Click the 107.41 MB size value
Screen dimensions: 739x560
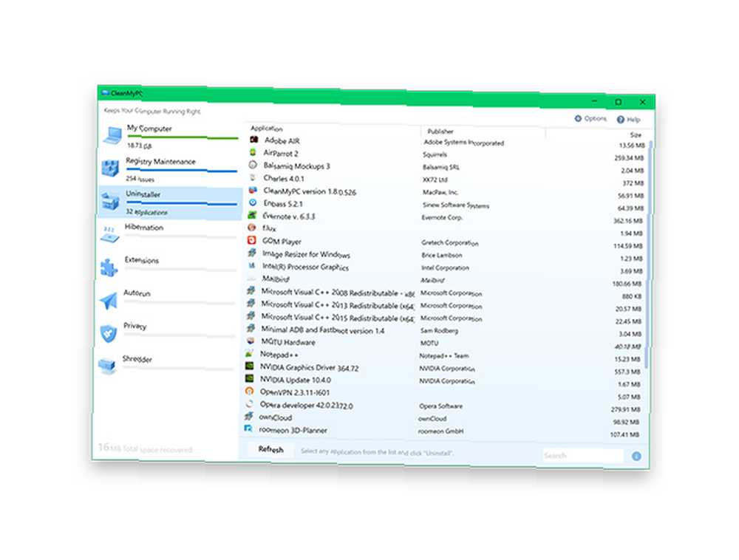point(625,434)
